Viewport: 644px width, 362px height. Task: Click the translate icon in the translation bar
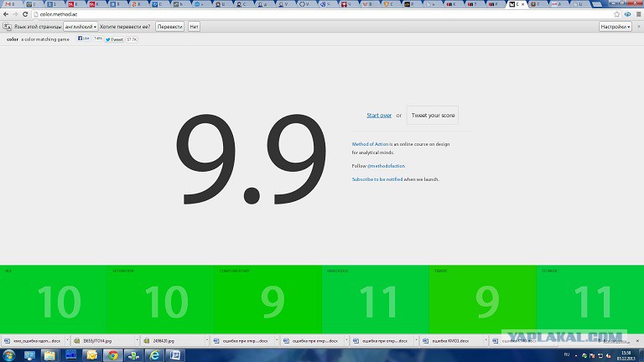[7, 27]
